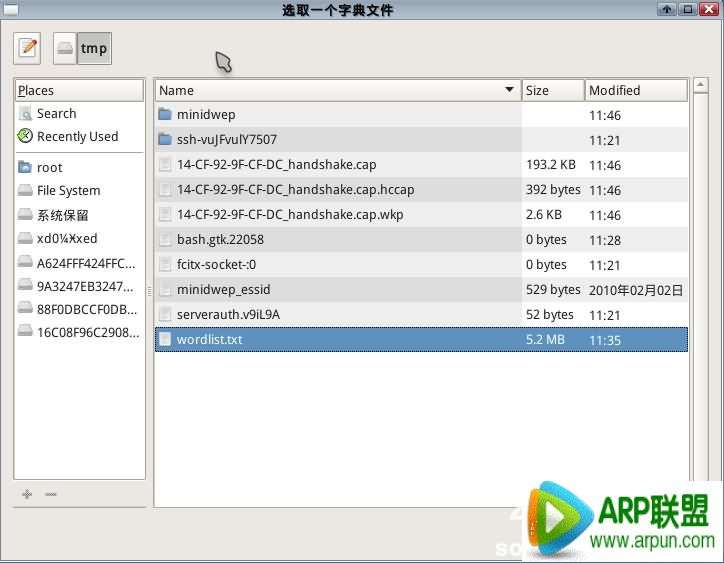The image size is (724, 563).
Task: Open Recently Used in Places
Action: pos(79,136)
